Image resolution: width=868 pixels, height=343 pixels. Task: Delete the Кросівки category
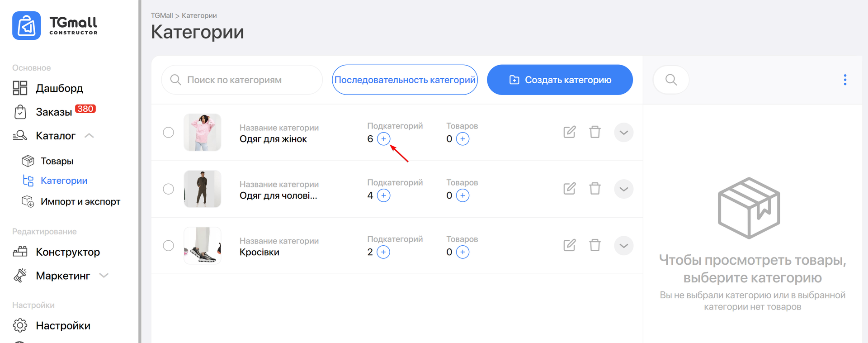[x=595, y=245]
